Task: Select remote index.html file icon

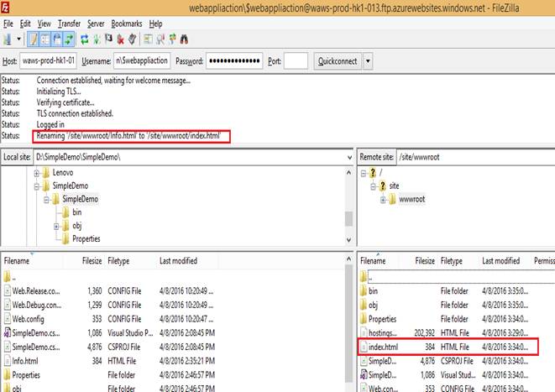Action: point(364,347)
